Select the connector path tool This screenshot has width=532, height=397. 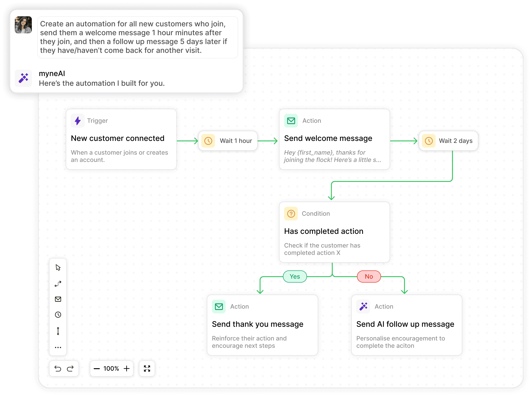click(x=58, y=284)
